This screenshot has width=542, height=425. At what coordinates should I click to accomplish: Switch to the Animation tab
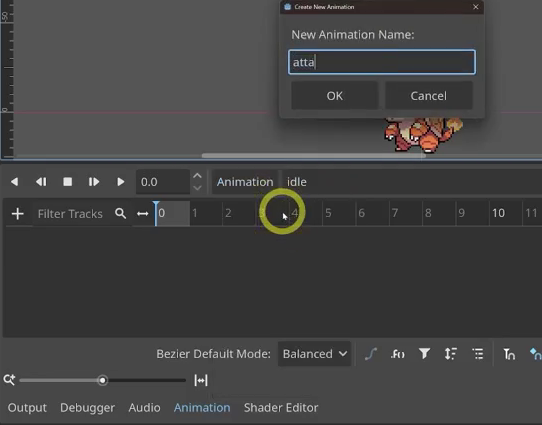point(202,408)
